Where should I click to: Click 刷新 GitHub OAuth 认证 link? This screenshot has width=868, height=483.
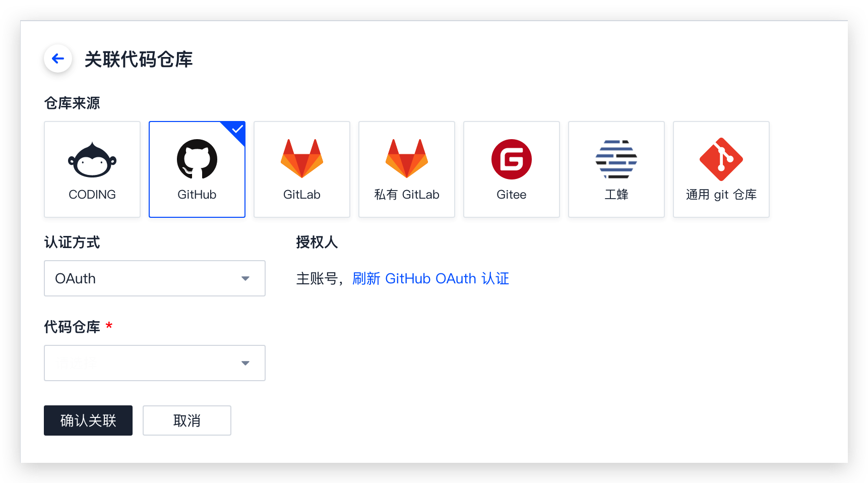431,278
